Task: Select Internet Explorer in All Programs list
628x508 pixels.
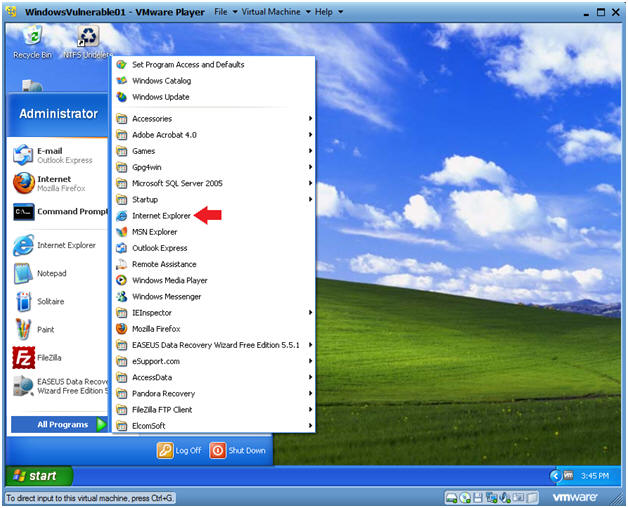Action: 214,216
